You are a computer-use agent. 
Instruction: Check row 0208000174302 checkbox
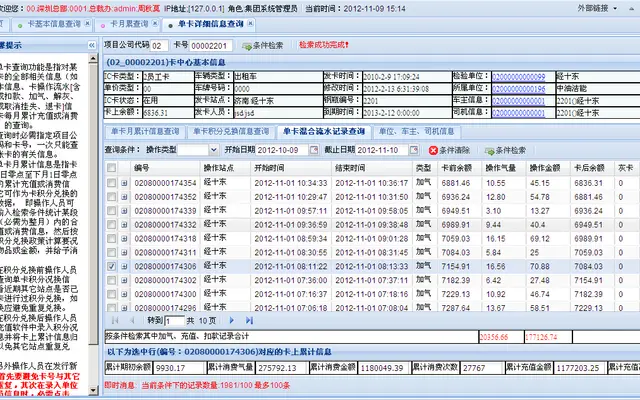pyautogui.click(x=111, y=280)
